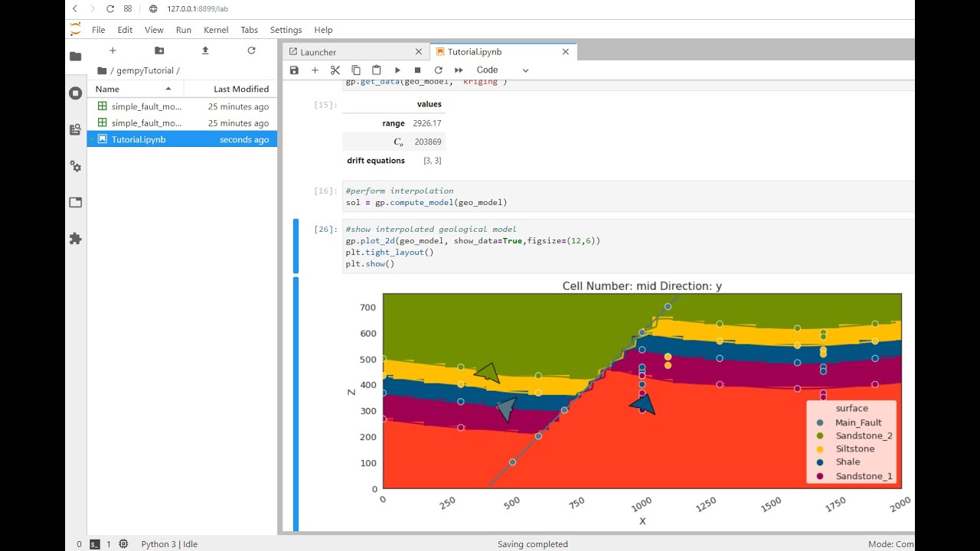The image size is (980, 551).
Task: Select Tutorial.ipynb in file browser
Action: tap(182, 139)
